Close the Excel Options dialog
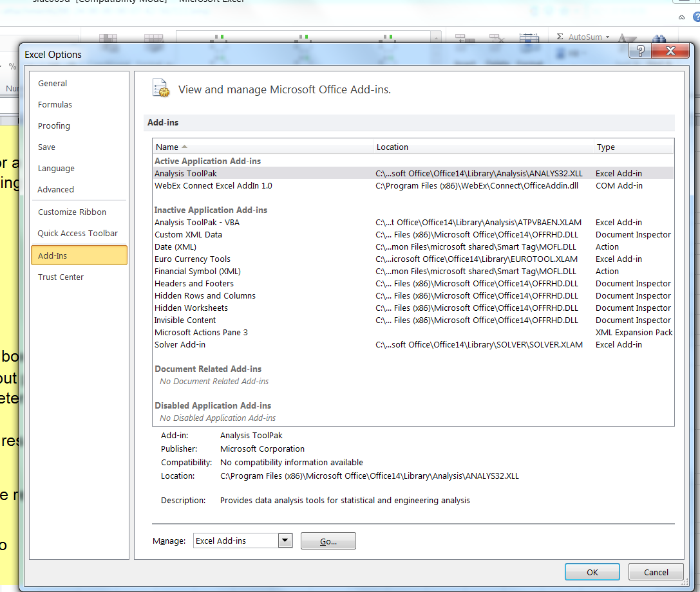The image size is (700, 592). pyautogui.click(x=670, y=51)
